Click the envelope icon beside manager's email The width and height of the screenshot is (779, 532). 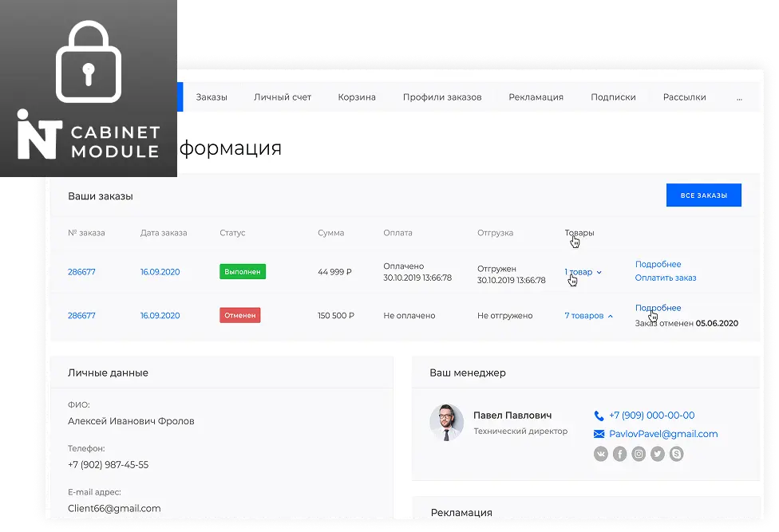click(599, 434)
